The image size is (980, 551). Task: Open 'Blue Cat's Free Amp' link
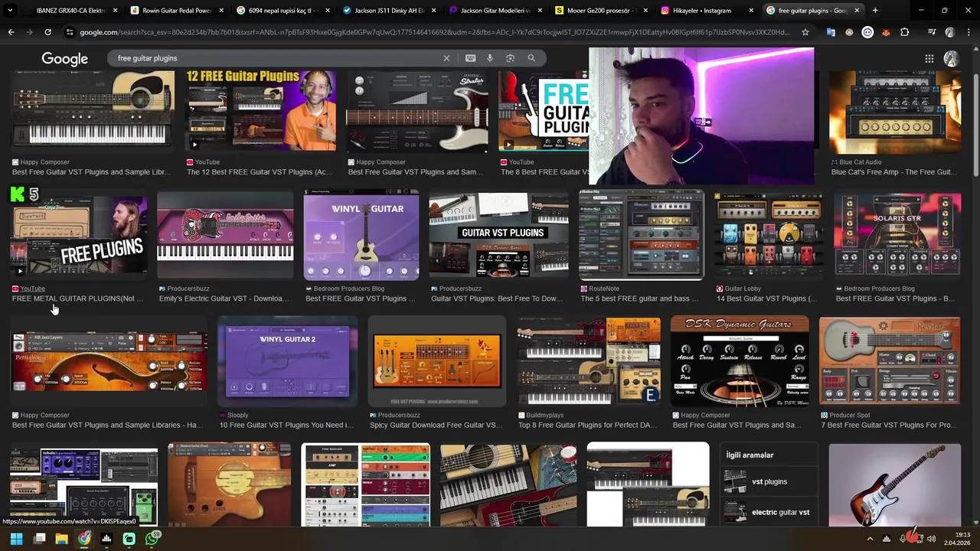pyautogui.click(x=892, y=172)
